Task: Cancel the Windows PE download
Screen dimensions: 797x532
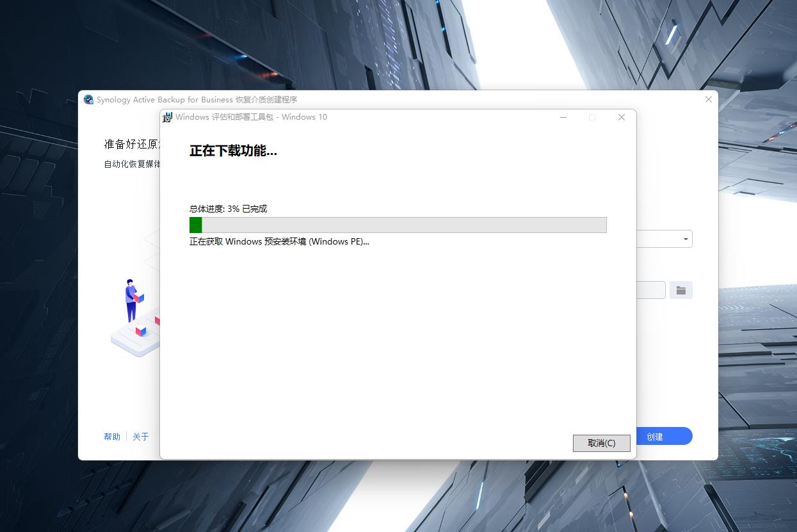Action: tap(601, 443)
